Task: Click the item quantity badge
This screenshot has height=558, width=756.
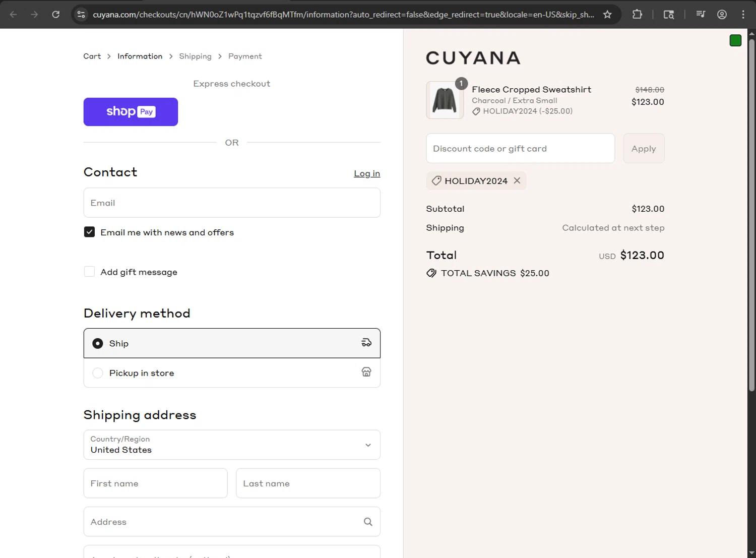Action: click(461, 84)
